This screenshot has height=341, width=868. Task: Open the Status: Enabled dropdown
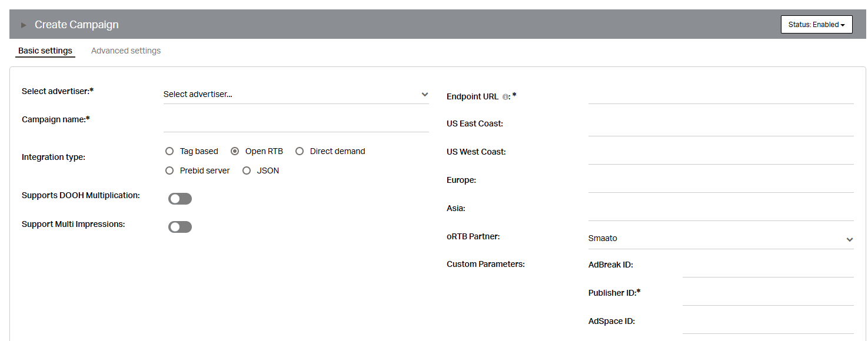816,25
